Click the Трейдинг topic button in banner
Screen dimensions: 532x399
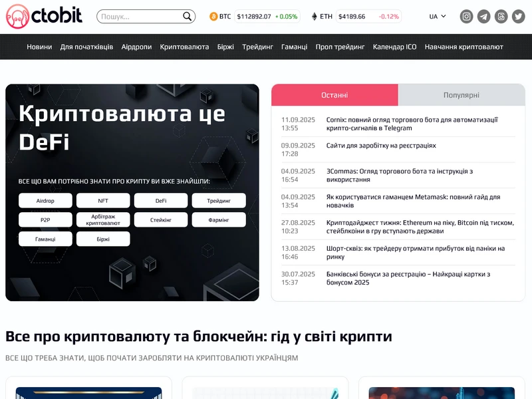coord(219,201)
